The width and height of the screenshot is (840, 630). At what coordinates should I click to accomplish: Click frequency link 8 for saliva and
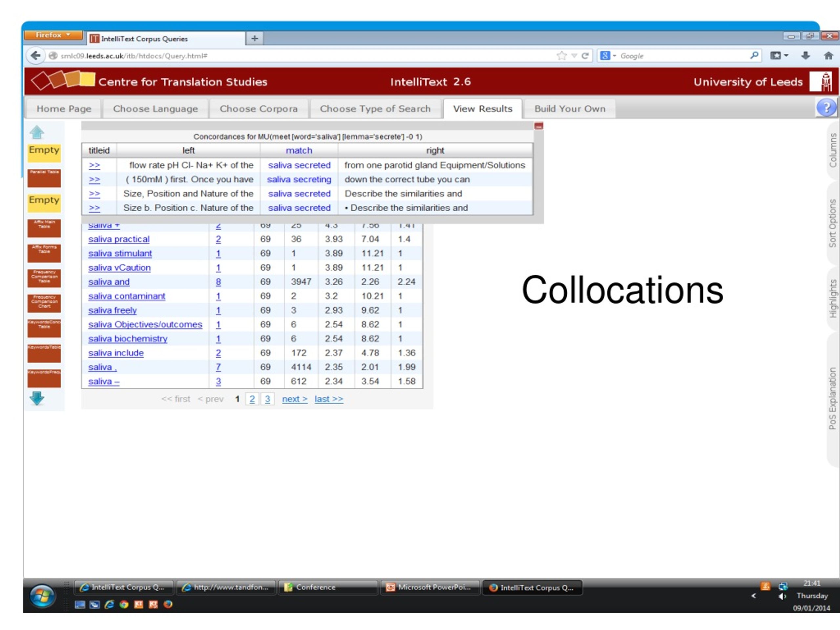[x=218, y=282]
